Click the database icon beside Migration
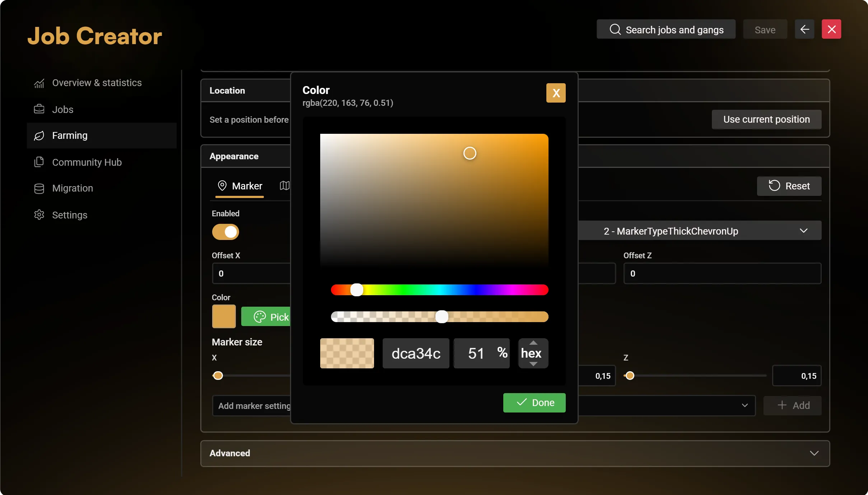Screen dimensions: 868x495 coord(39,188)
